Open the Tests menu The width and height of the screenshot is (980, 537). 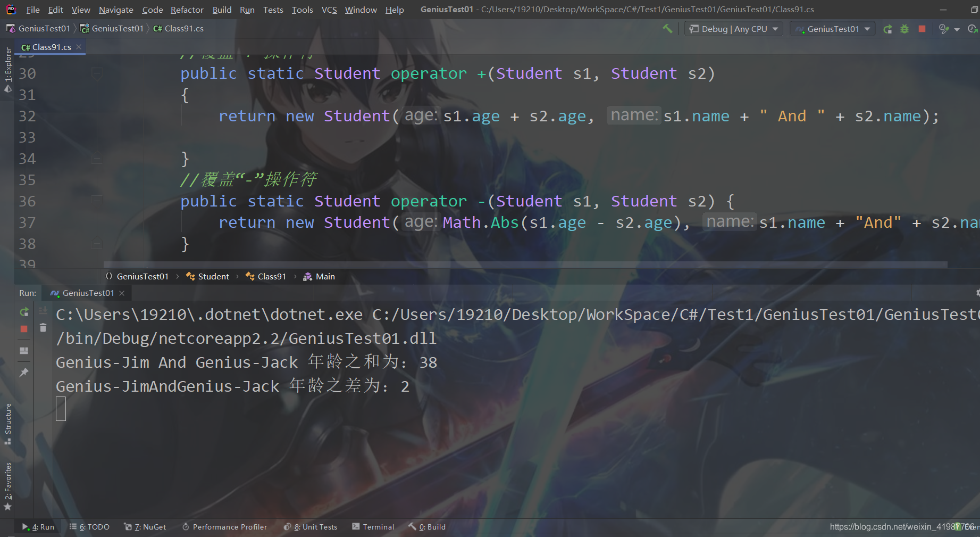coord(273,10)
